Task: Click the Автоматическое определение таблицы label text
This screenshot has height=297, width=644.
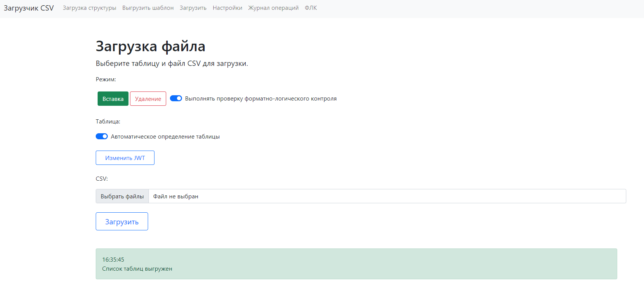Action: [x=165, y=137]
